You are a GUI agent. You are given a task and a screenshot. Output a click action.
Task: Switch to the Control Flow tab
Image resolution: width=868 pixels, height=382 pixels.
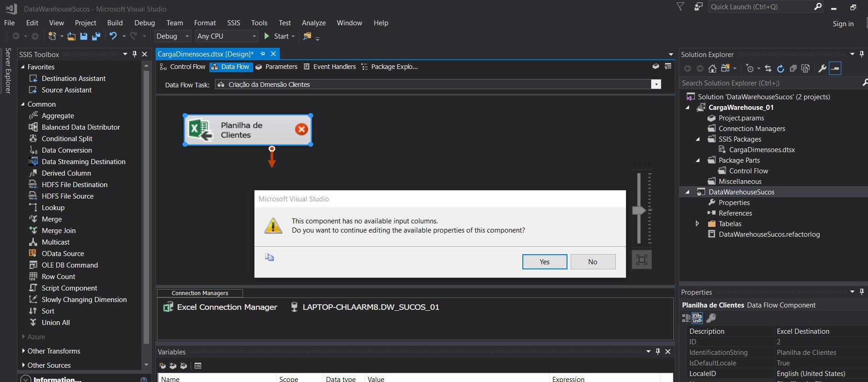click(183, 67)
